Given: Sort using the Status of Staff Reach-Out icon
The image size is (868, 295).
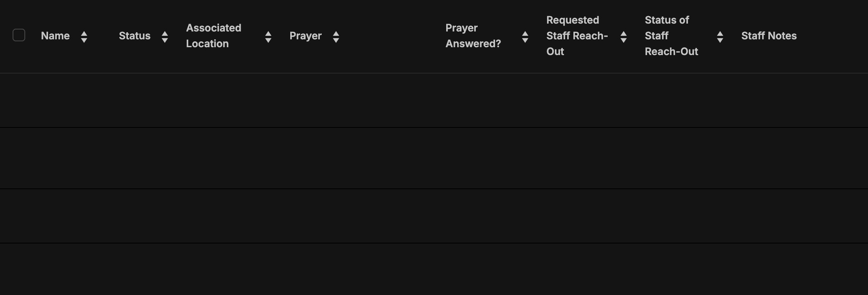Looking at the screenshot, I should click(x=720, y=37).
